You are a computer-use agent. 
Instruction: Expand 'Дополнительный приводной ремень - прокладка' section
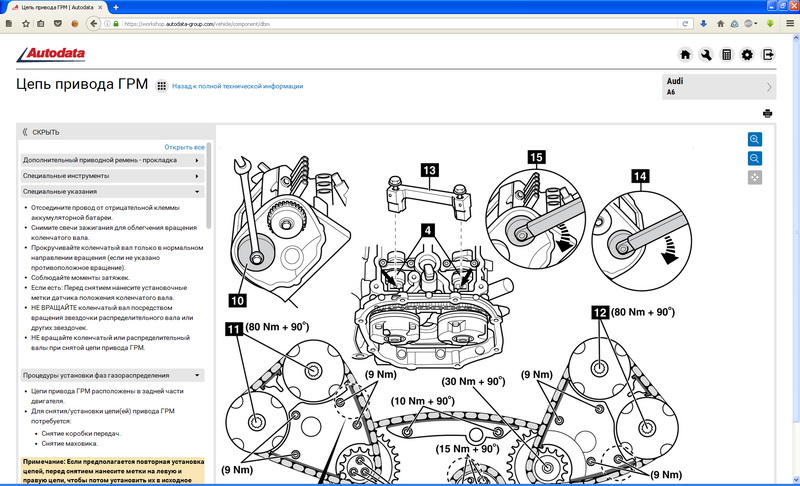(x=110, y=160)
